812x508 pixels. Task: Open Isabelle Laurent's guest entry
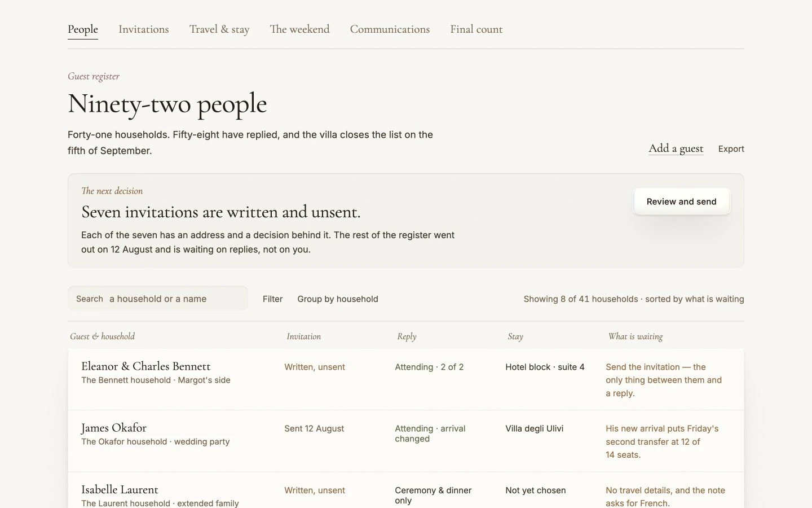coord(406,491)
